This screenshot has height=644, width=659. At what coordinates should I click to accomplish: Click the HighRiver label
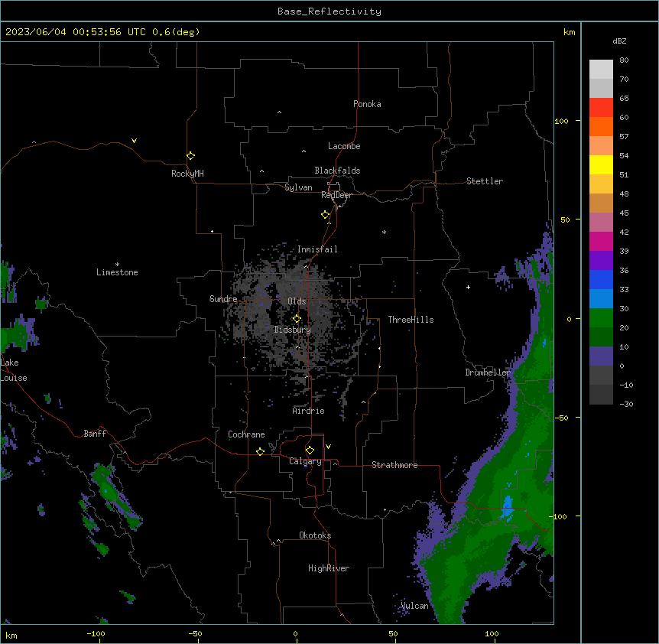[329, 568]
